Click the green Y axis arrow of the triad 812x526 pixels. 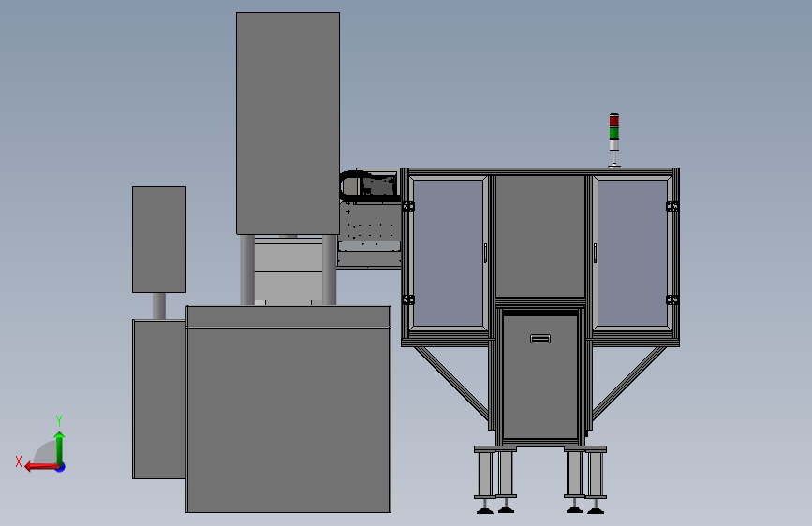[x=60, y=448]
